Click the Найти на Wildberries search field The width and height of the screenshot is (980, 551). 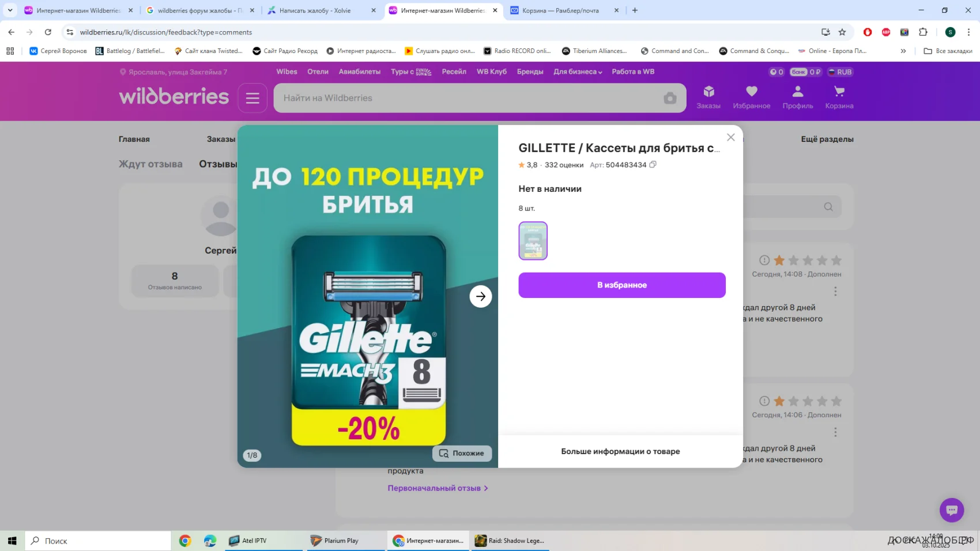pos(467,98)
